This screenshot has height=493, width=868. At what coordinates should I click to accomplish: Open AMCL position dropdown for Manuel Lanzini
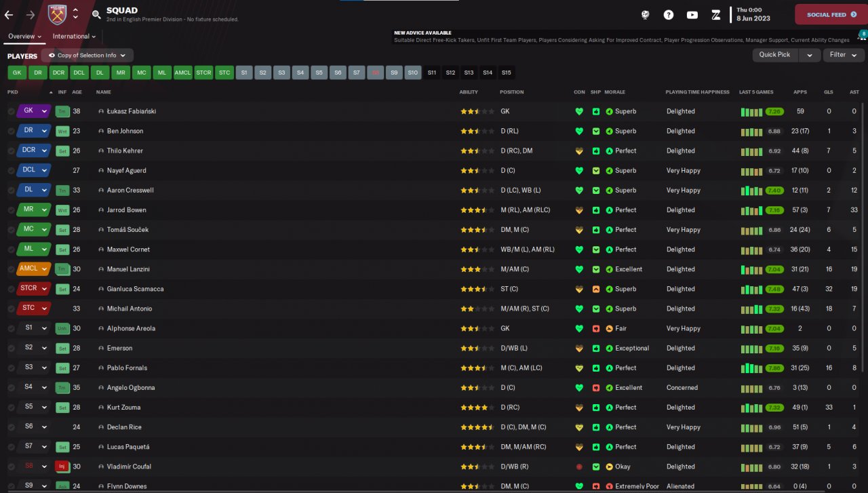pyautogui.click(x=35, y=269)
